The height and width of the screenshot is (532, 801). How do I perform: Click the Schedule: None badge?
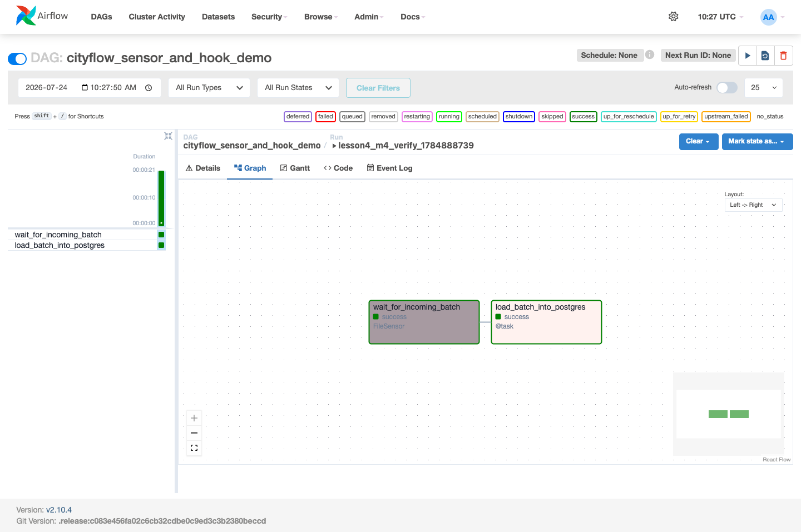tap(609, 55)
